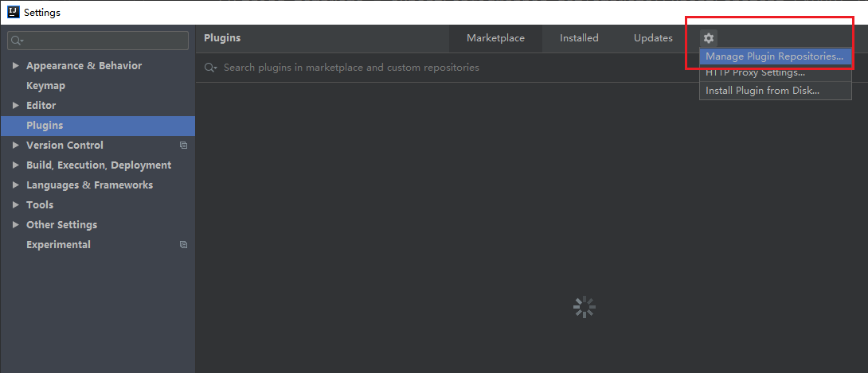Click the IntelliJ logo in title bar

coord(13,12)
